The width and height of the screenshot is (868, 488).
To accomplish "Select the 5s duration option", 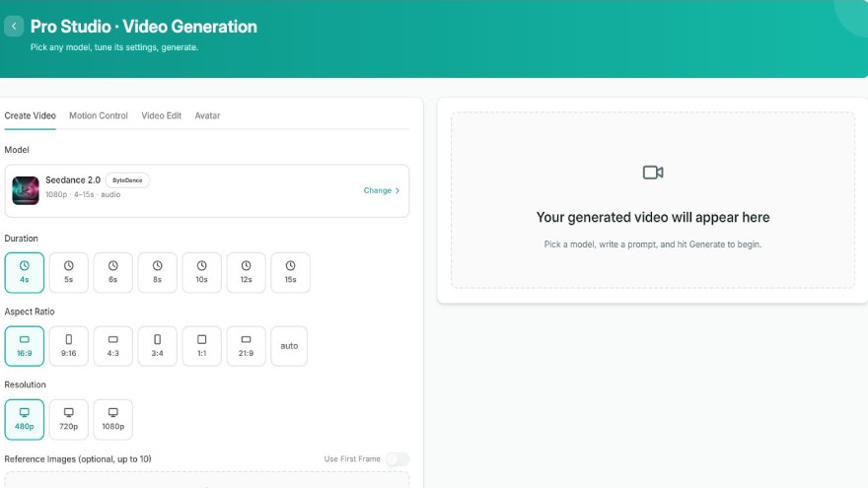I will coord(69,273).
